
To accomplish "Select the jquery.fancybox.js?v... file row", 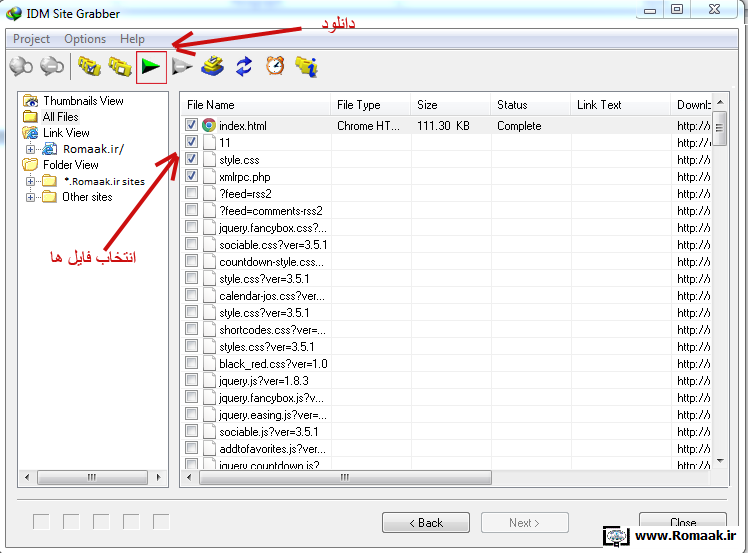I will [446, 398].
